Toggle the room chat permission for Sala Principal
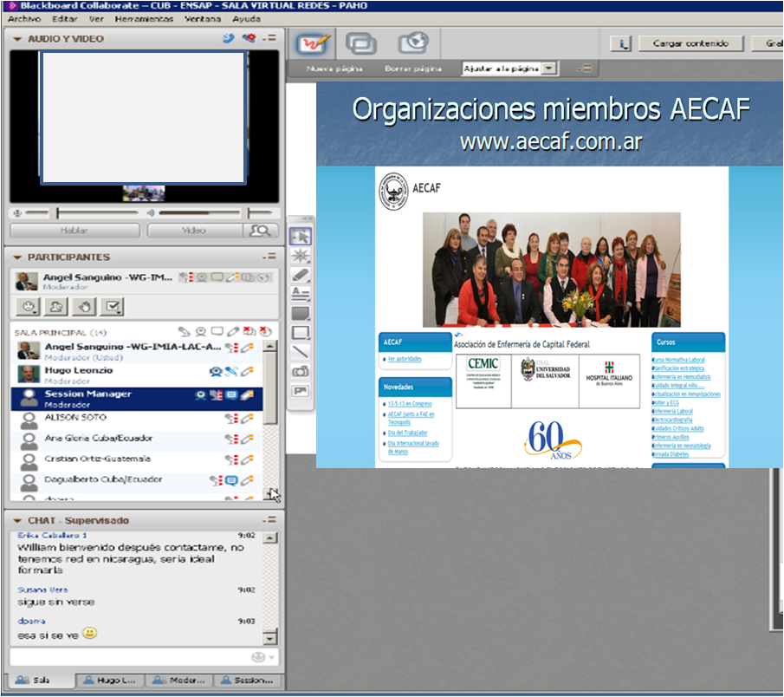 click(217, 332)
